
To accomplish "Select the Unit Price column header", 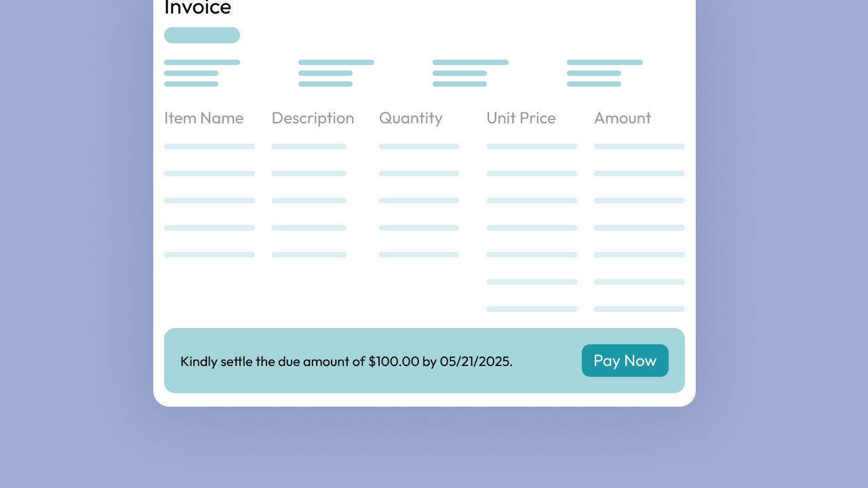I will [521, 118].
